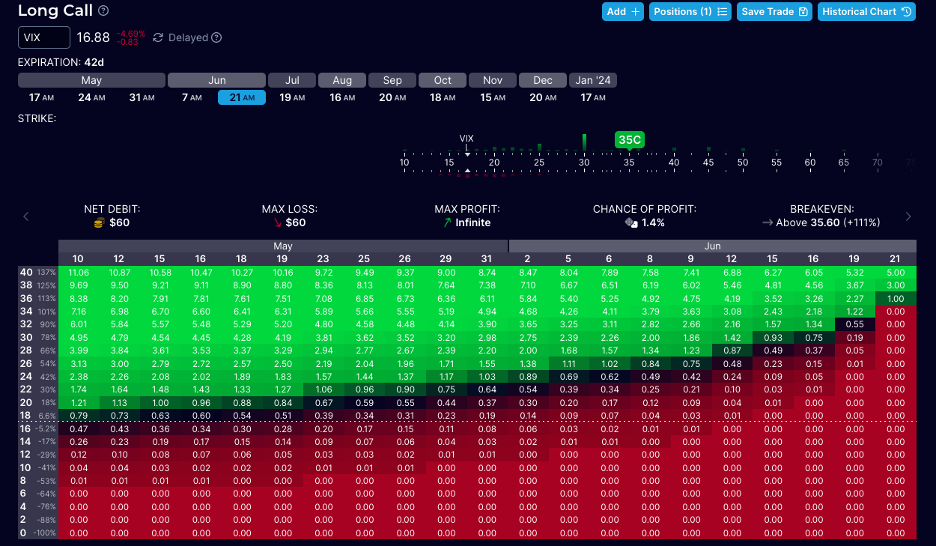Image resolution: width=936 pixels, height=546 pixels.
Task: Click the dice icon beside Chance of Profit
Action: click(631, 223)
